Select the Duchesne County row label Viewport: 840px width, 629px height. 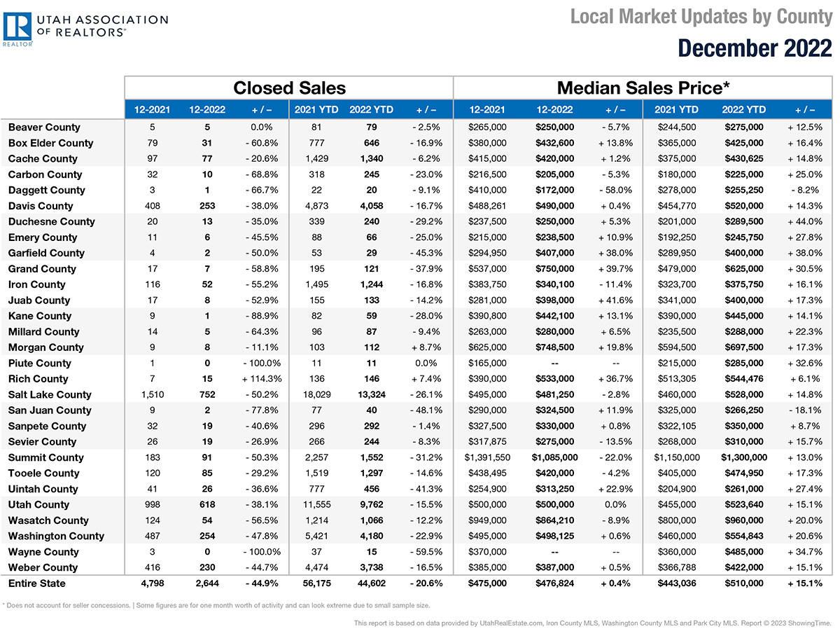click(x=51, y=221)
